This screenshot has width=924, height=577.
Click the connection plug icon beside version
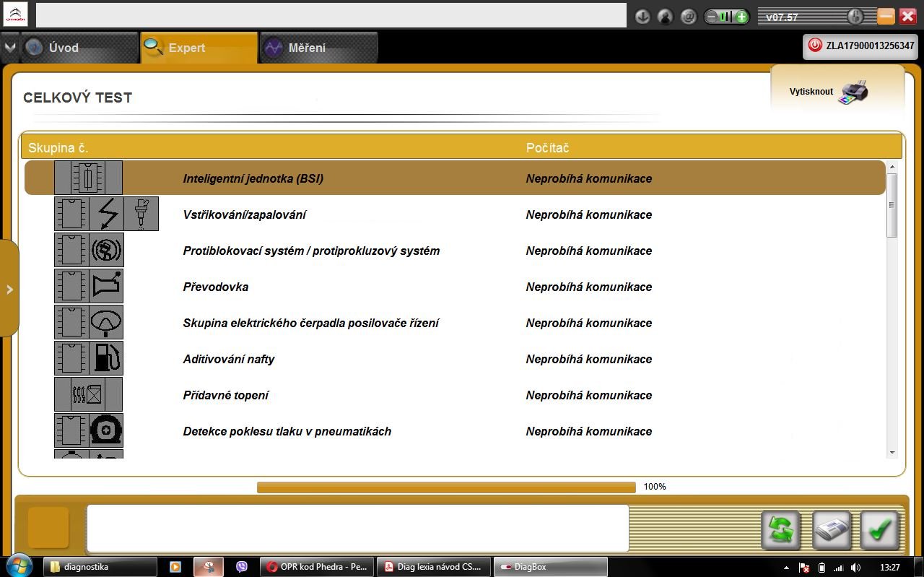coord(855,17)
